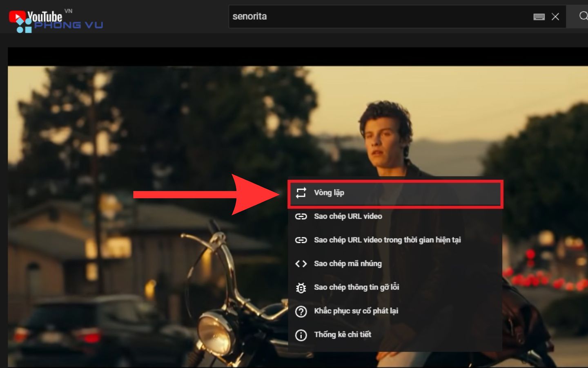Screen dimensions: 588x368
Task: Open the on-screen keyboard icon in search
Action: 539,17
